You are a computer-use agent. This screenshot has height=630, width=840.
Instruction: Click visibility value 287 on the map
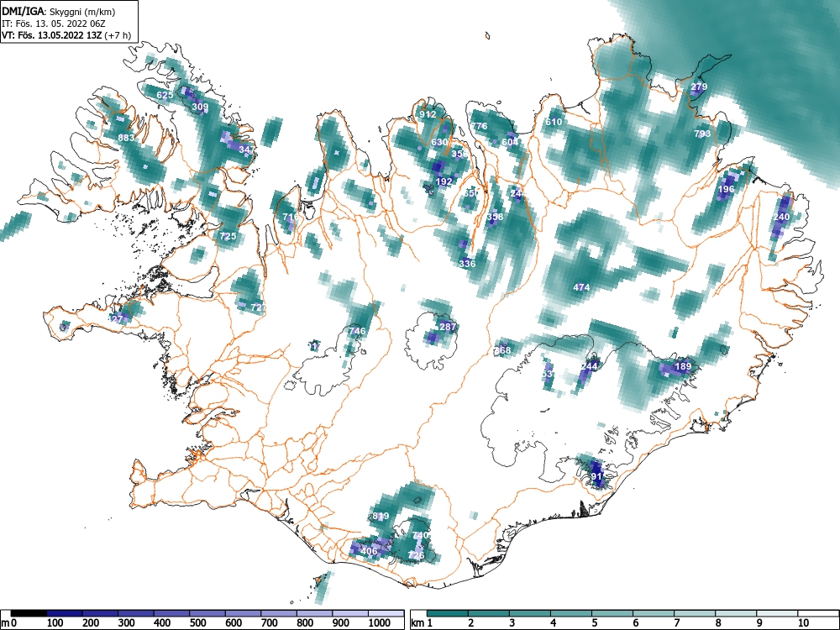point(448,327)
